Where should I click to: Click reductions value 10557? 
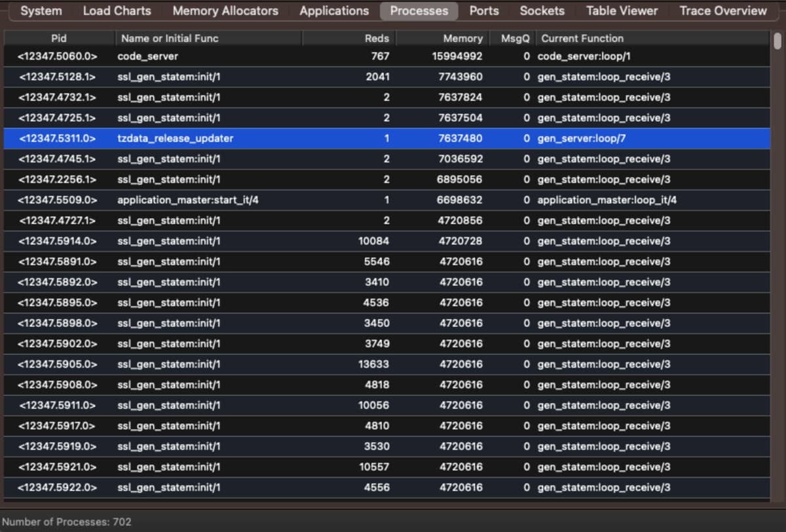point(374,467)
